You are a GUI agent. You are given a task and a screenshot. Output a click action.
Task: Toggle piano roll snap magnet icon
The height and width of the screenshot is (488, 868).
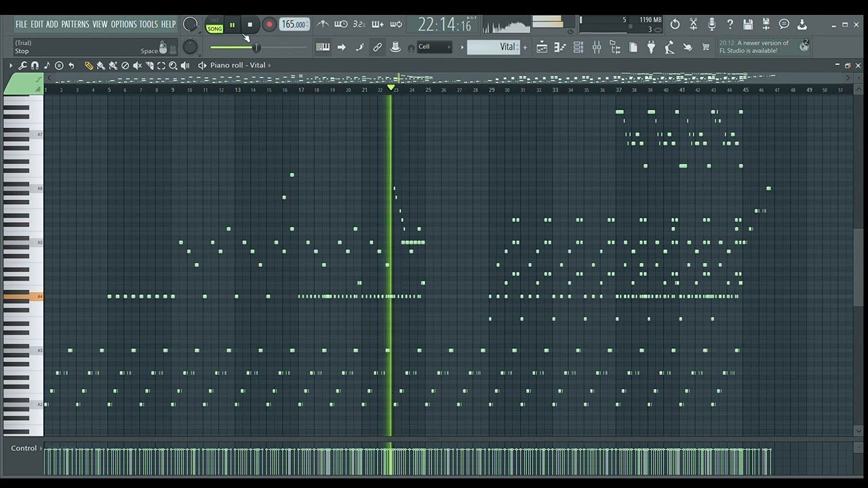coord(35,65)
